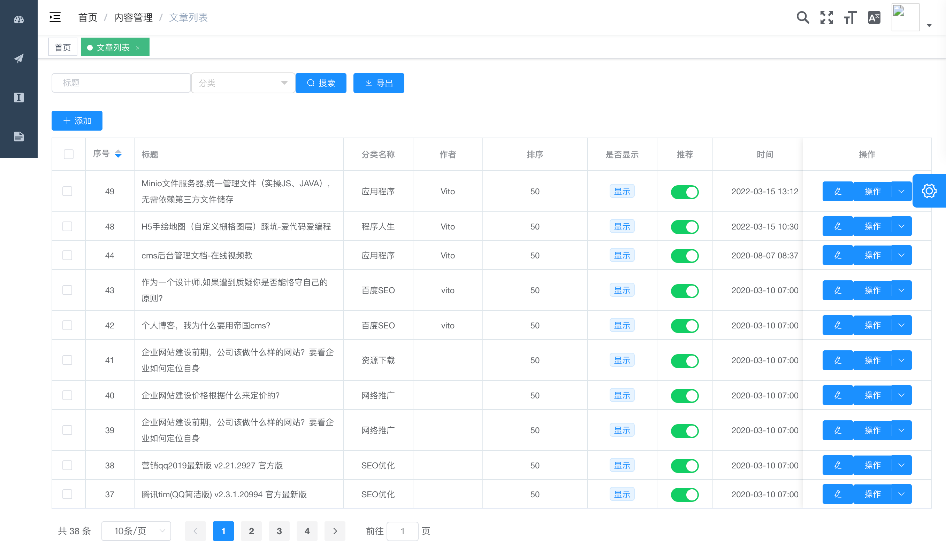Open the 分类 category dropdown
946x560 pixels.
point(243,83)
